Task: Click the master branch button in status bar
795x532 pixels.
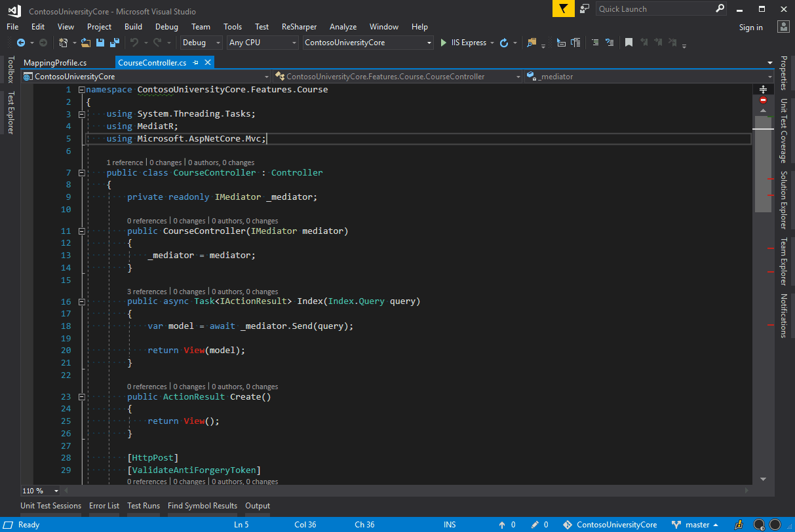Action: pyautogui.click(x=695, y=525)
